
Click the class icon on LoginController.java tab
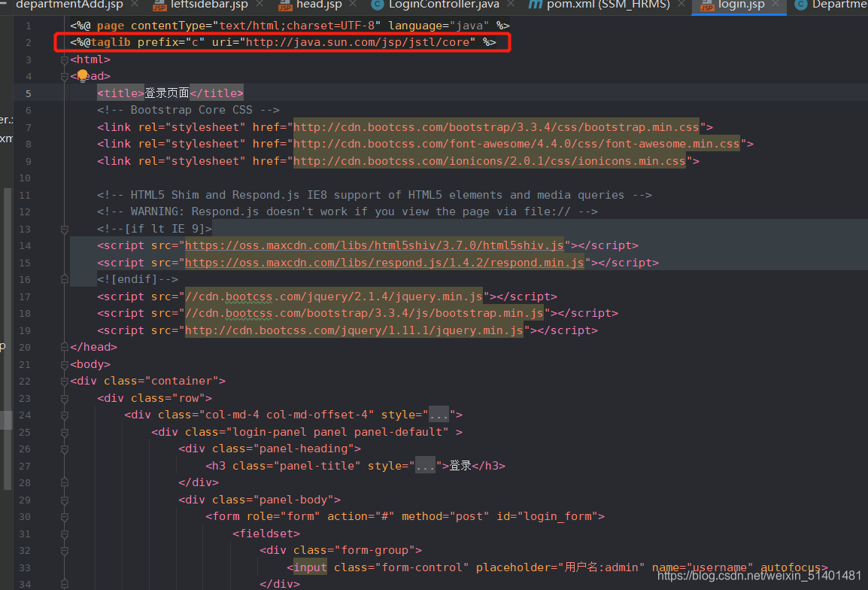pos(378,5)
